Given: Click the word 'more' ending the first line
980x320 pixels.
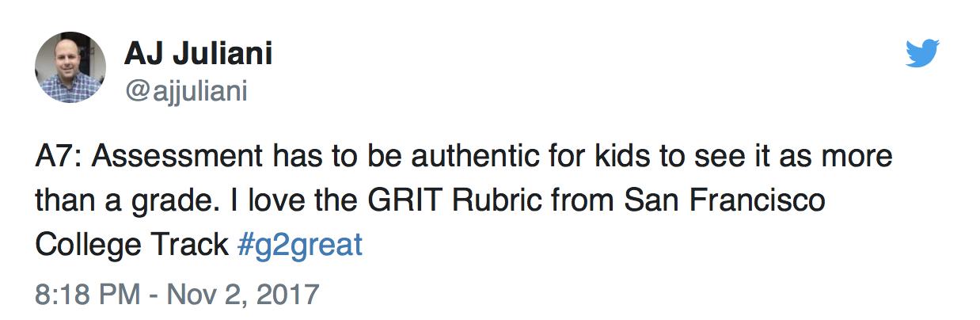Looking at the screenshot, I should coord(858,158).
